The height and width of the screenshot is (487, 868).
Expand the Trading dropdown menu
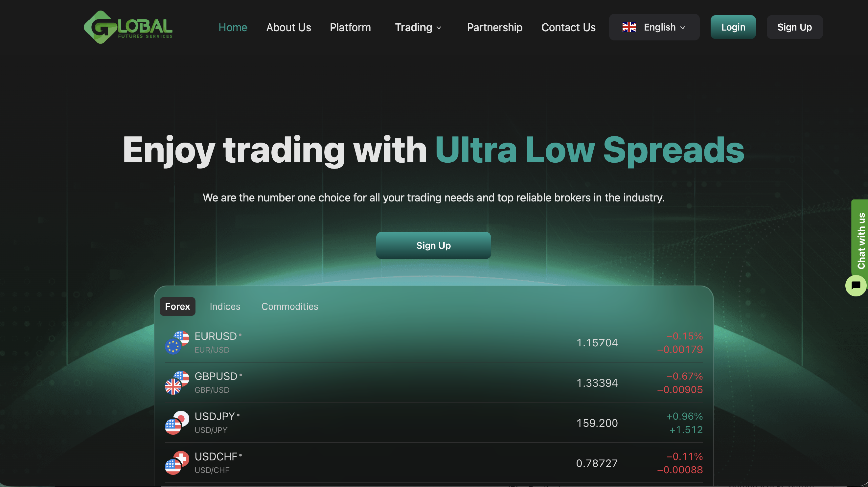(418, 27)
